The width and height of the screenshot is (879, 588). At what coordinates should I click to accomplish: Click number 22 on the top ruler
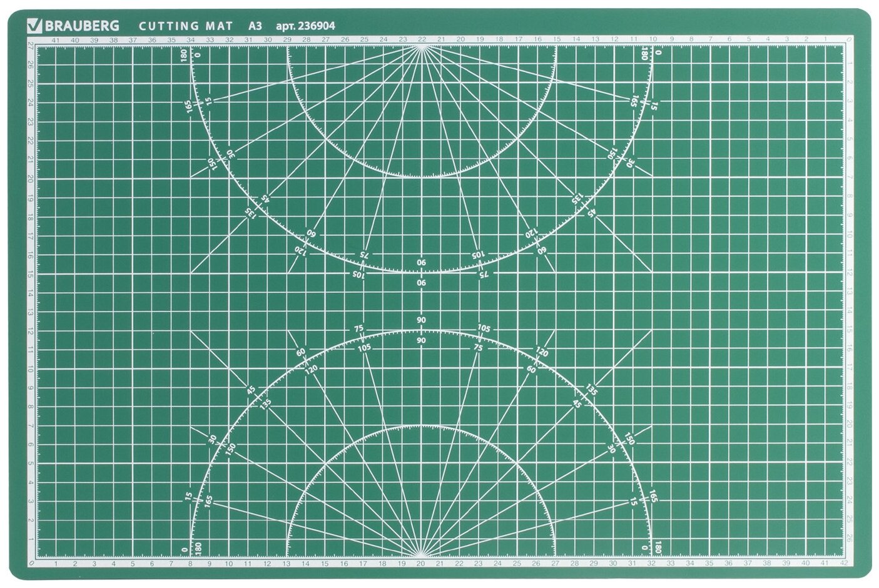tap(422, 39)
